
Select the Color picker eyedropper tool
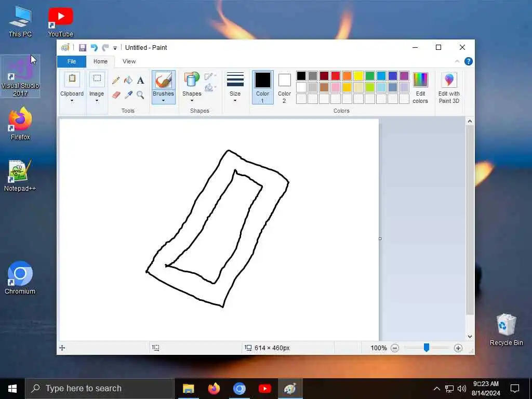[128, 95]
